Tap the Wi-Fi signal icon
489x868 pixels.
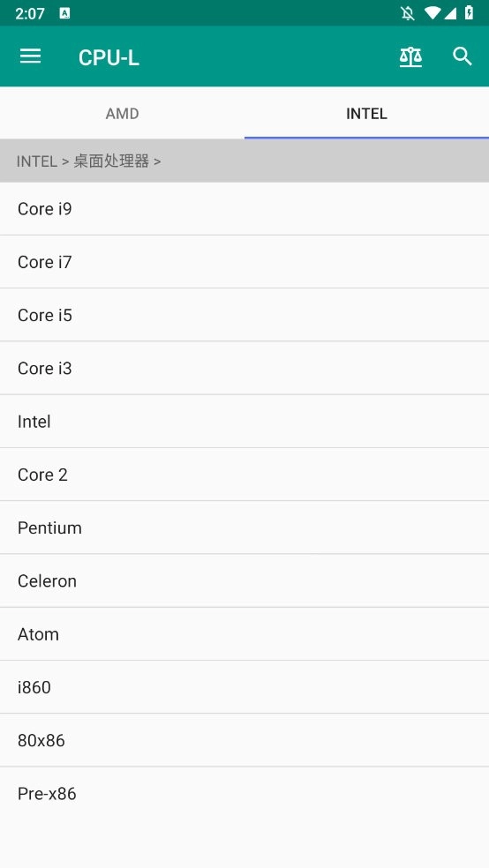(x=432, y=13)
